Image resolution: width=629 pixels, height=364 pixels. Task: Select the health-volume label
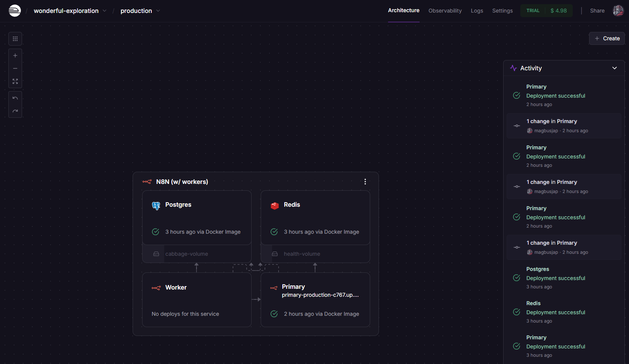click(302, 254)
